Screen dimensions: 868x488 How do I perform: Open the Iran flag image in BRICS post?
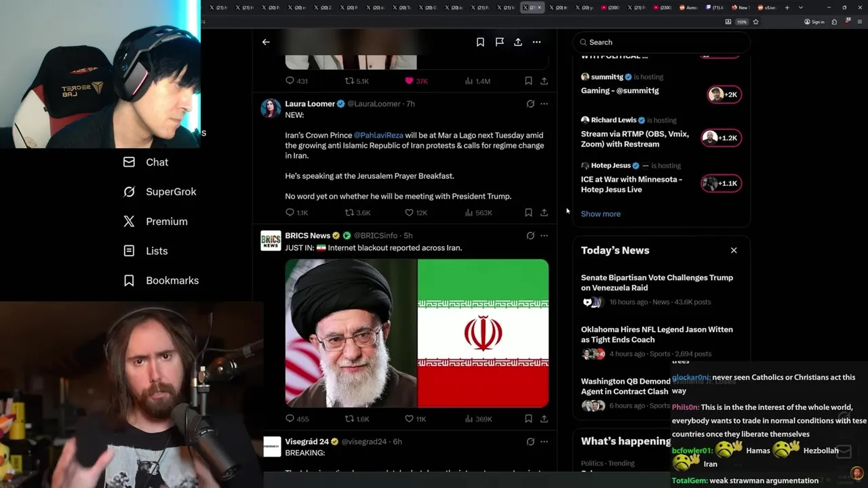pos(483,333)
